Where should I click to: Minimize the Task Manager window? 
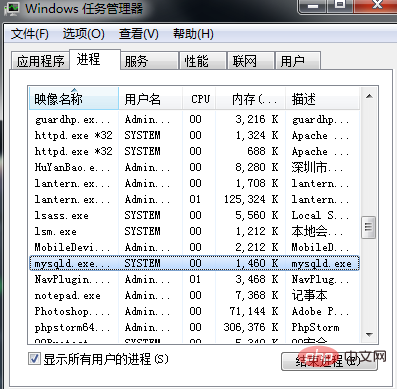(312, 6)
